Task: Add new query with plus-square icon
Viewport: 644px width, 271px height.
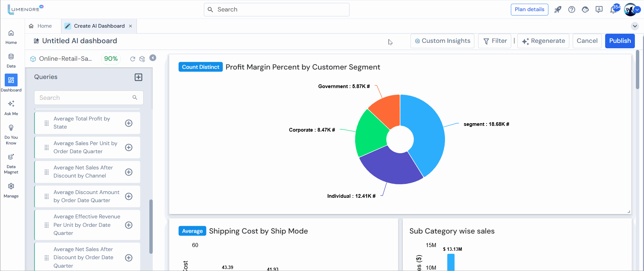Action: pos(139,77)
